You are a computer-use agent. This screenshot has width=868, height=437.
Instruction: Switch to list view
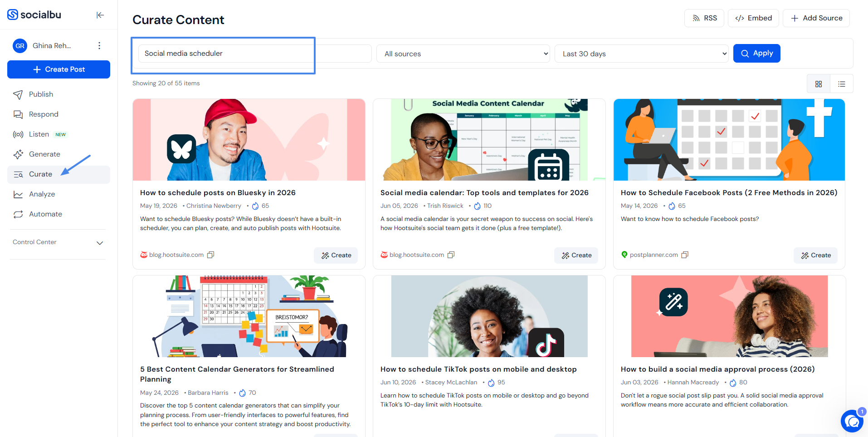[842, 84]
